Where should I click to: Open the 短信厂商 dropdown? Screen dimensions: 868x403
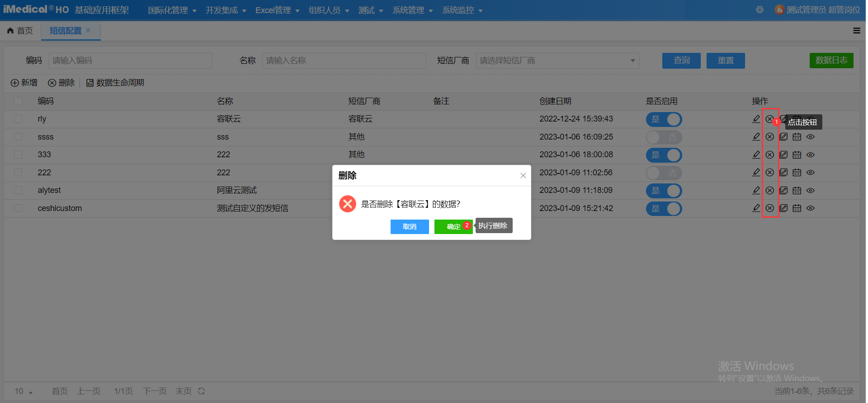click(557, 61)
